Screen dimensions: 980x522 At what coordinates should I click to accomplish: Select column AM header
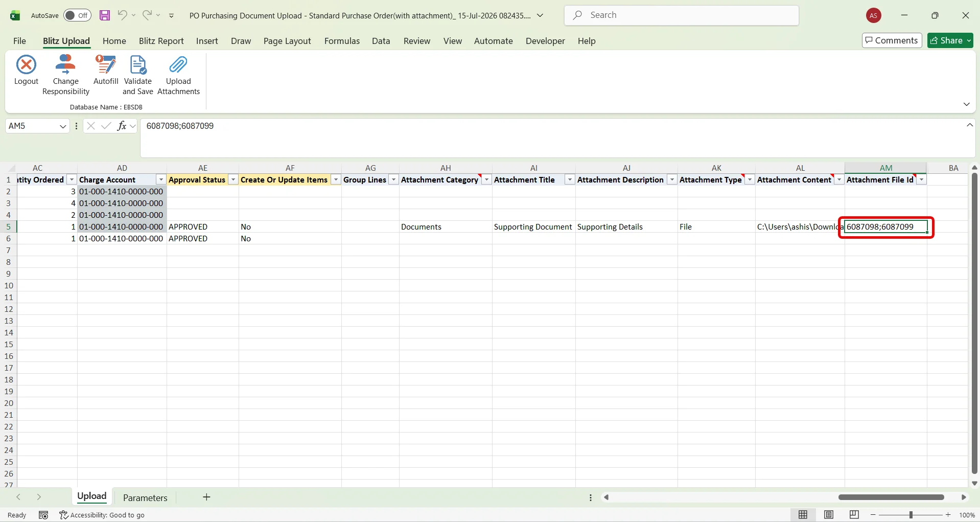tap(885, 168)
